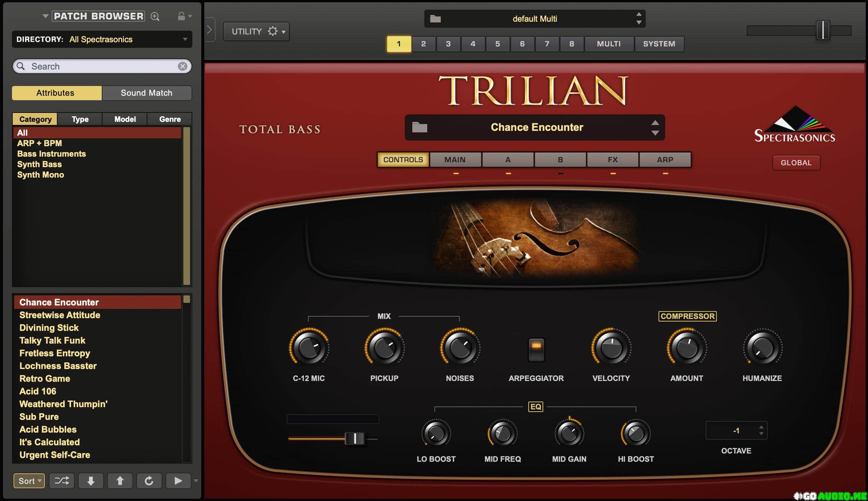Click the MID FREQ knob

[x=502, y=433]
